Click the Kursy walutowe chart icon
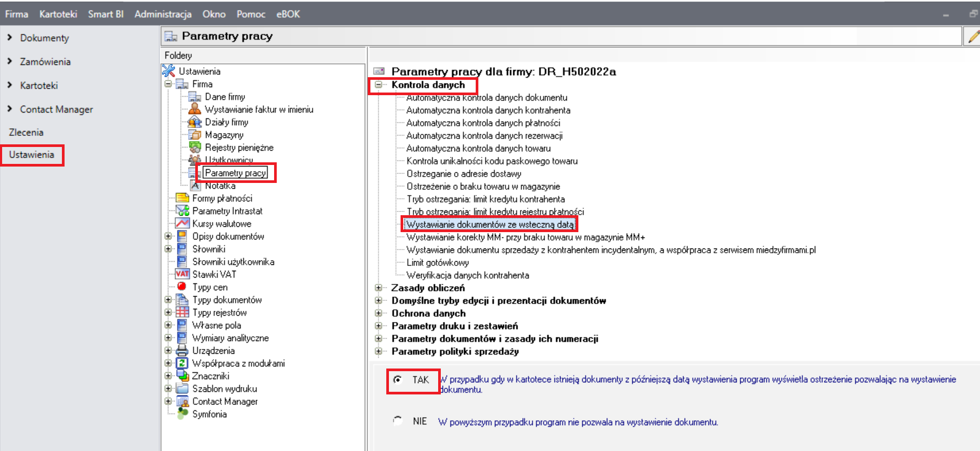The image size is (980, 451). [182, 224]
